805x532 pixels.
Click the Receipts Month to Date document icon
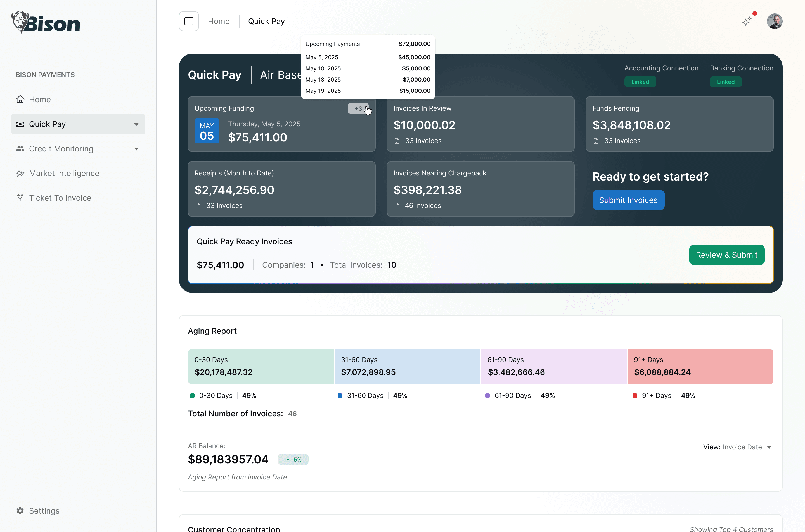198,206
